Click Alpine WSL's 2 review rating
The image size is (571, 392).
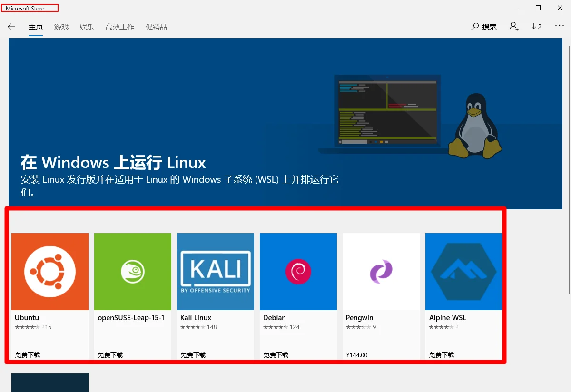pyautogui.click(x=444, y=327)
